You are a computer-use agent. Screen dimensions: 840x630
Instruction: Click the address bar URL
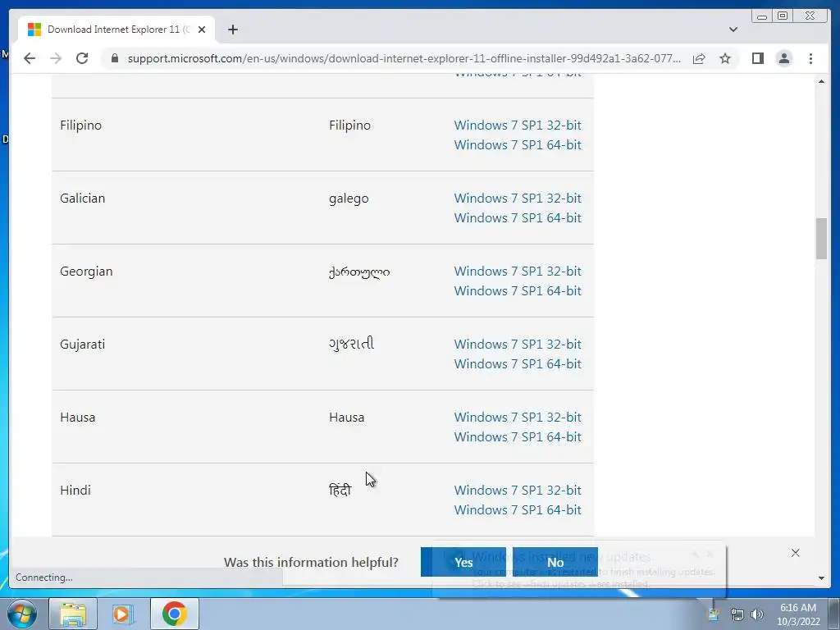pos(404,58)
